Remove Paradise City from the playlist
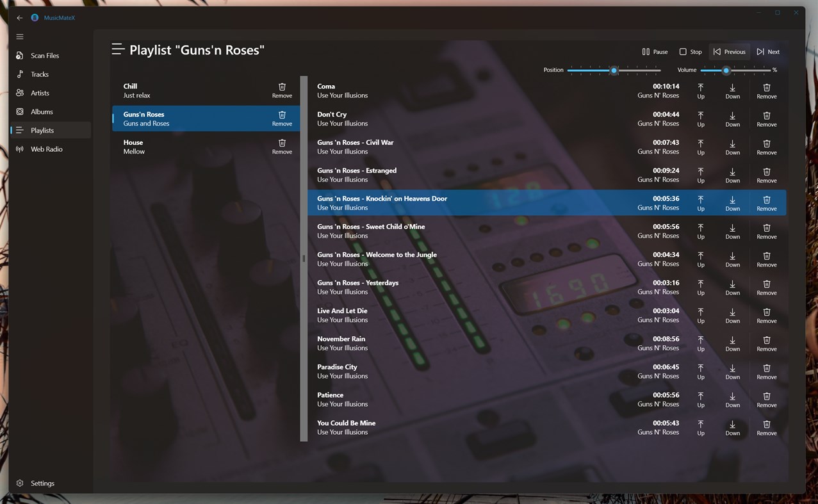The image size is (818, 504). tap(766, 371)
